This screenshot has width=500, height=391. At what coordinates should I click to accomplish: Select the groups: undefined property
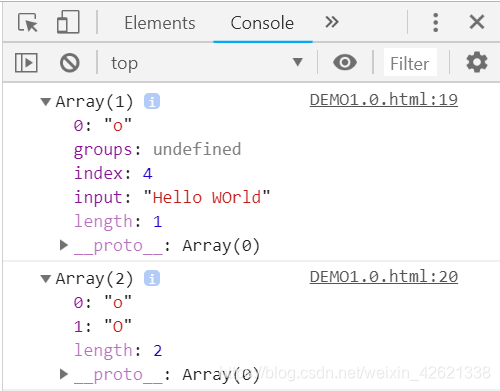[157, 150]
